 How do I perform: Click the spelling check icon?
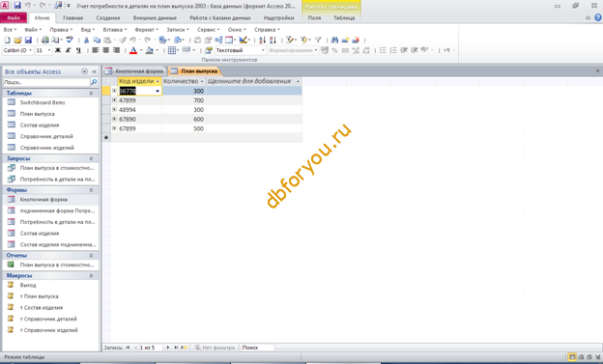[x=70, y=40]
